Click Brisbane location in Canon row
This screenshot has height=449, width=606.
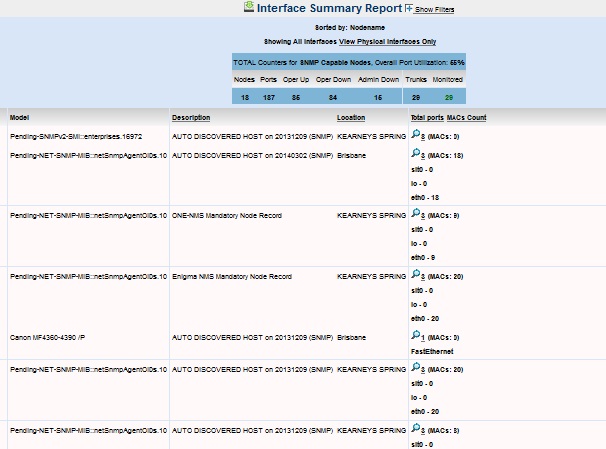pyautogui.click(x=351, y=338)
